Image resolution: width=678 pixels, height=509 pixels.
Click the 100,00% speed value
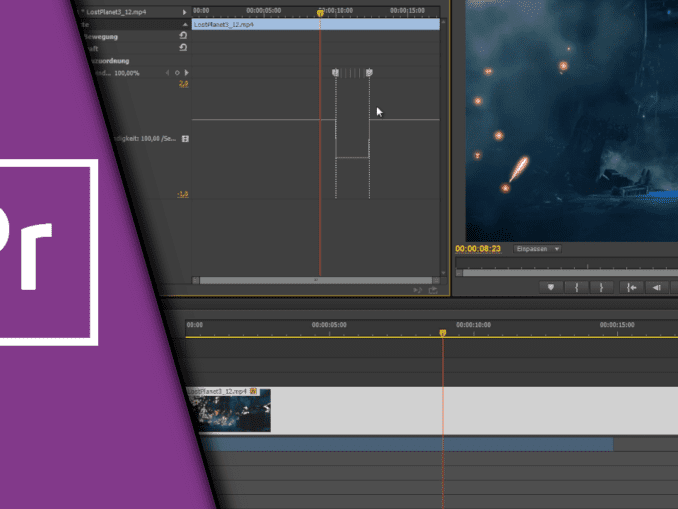tap(127, 73)
